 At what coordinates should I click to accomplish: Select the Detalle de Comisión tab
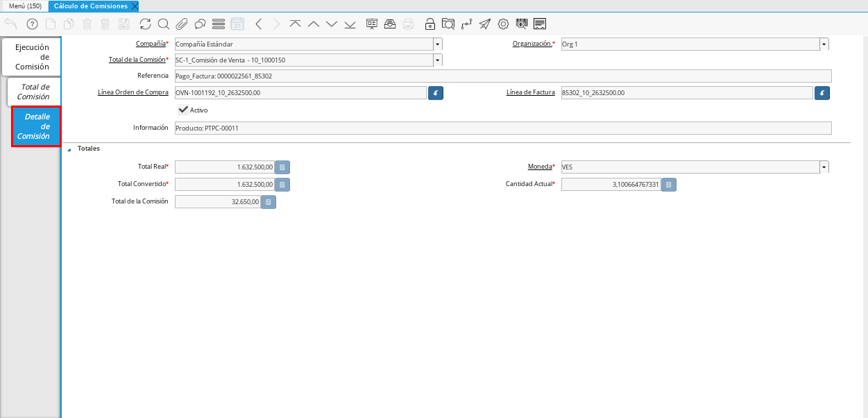(x=36, y=126)
